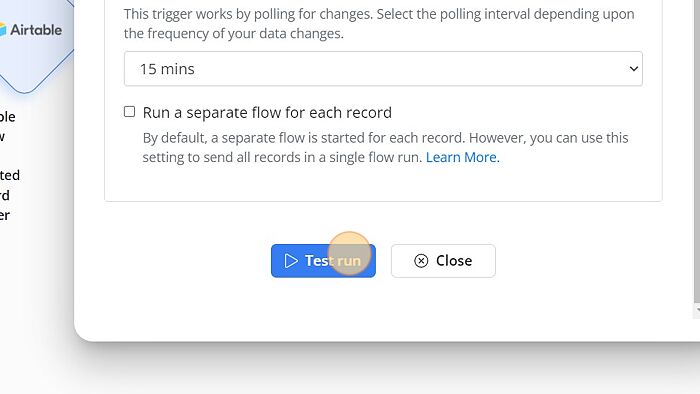Open the Learn More link

[x=462, y=157]
